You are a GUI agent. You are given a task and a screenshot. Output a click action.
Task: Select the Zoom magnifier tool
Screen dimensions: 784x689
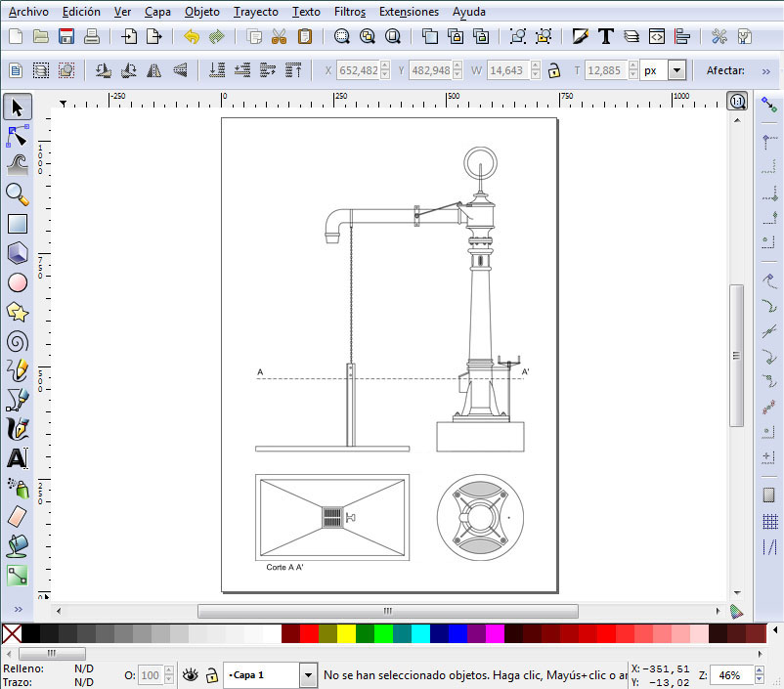[x=18, y=194]
